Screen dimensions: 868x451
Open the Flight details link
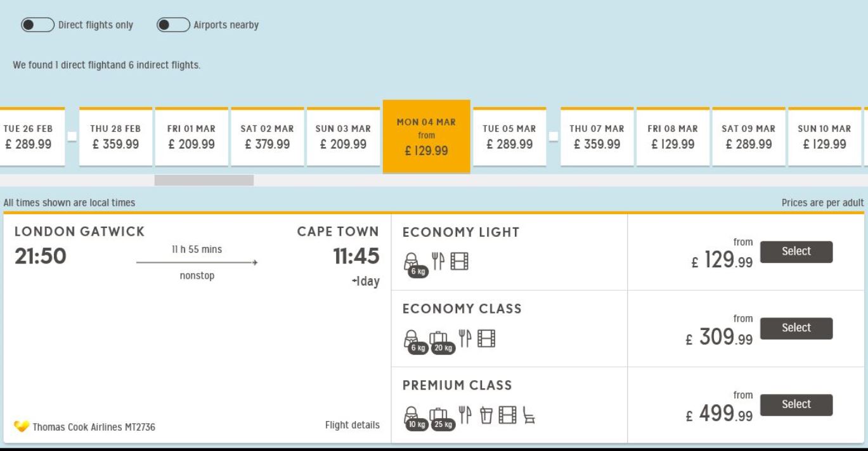[x=353, y=425]
